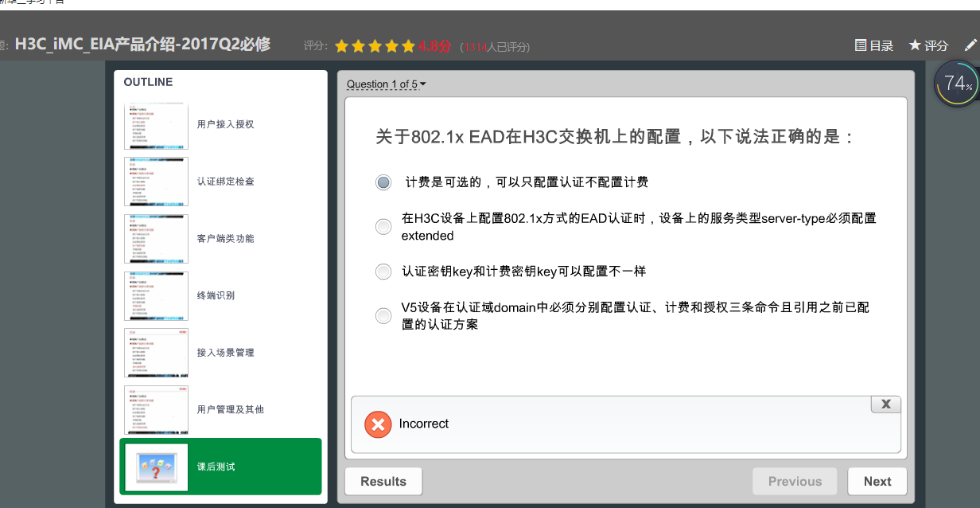Click the 用户接入授权 slide thumbnail

(x=157, y=125)
